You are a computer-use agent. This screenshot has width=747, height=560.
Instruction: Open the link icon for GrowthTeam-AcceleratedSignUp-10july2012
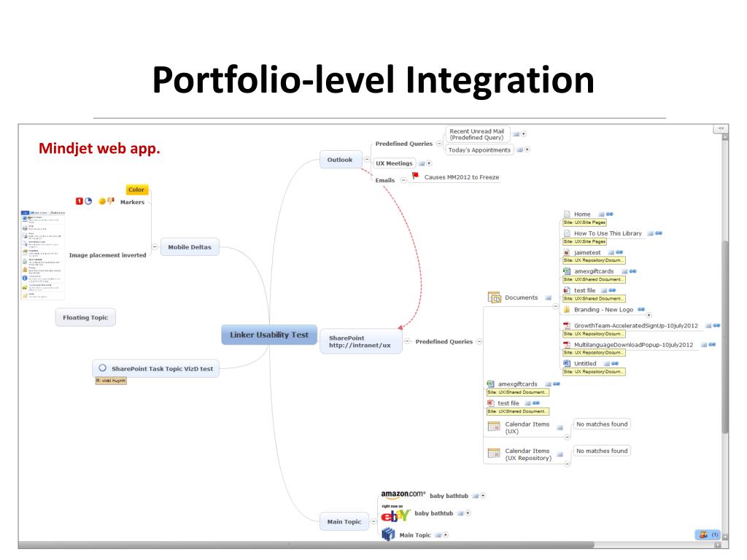pos(716,326)
